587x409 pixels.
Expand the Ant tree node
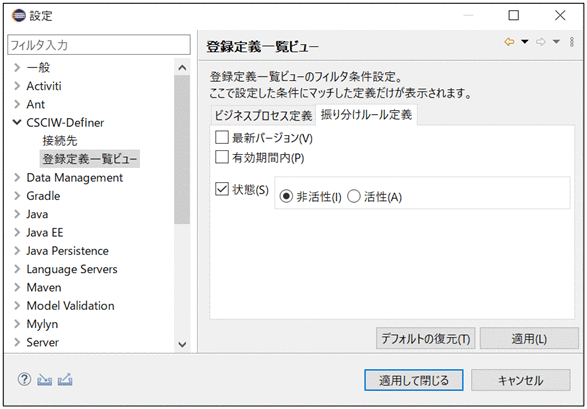point(17,104)
